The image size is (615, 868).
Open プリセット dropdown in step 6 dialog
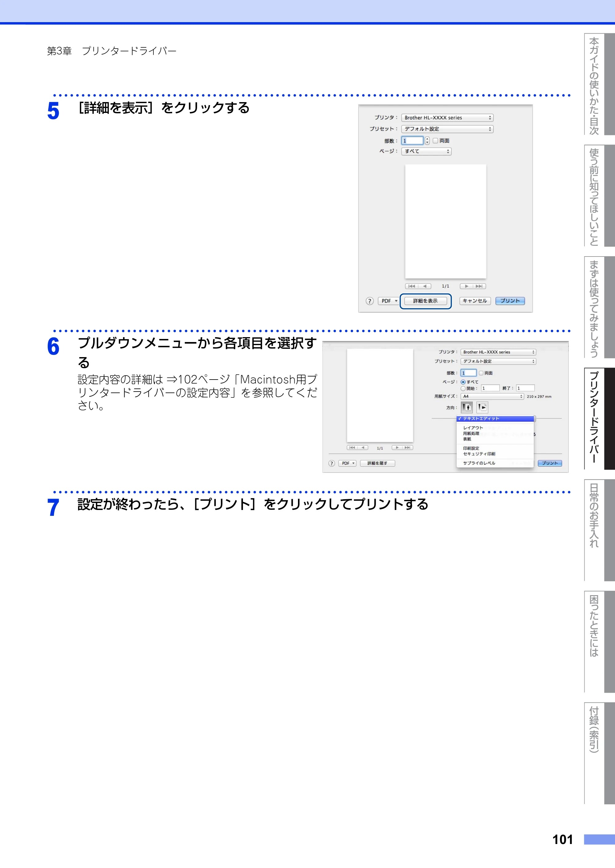click(498, 361)
